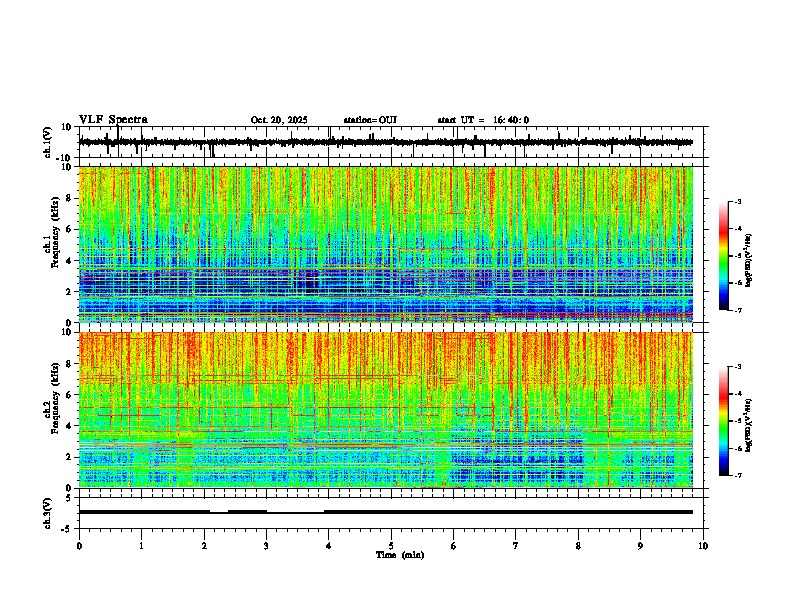
Task: Select the date "Oct. 20, 2025"
Action: [279, 120]
